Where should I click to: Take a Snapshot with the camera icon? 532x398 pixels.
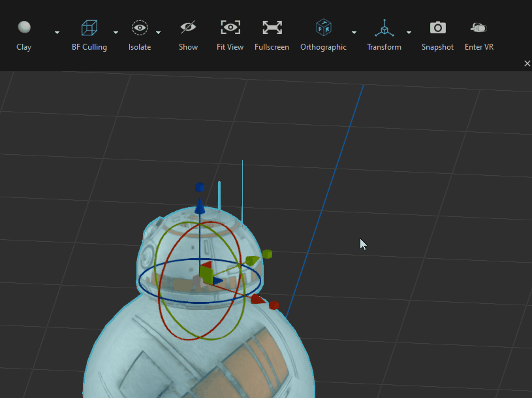438,27
